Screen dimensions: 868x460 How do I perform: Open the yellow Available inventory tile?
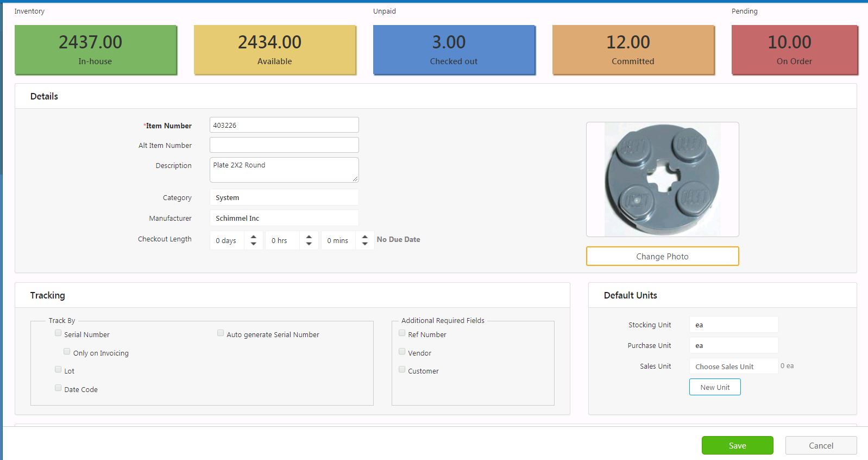[x=275, y=49]
